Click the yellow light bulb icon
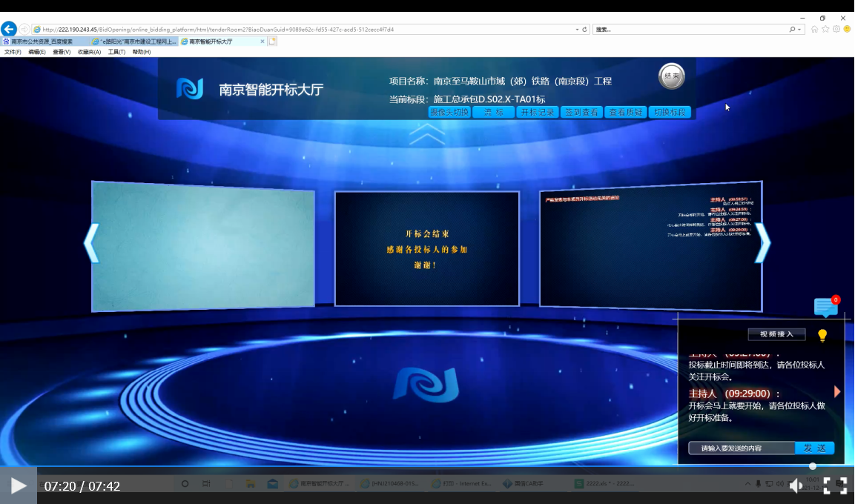855x504 pixels. point(822,336)
